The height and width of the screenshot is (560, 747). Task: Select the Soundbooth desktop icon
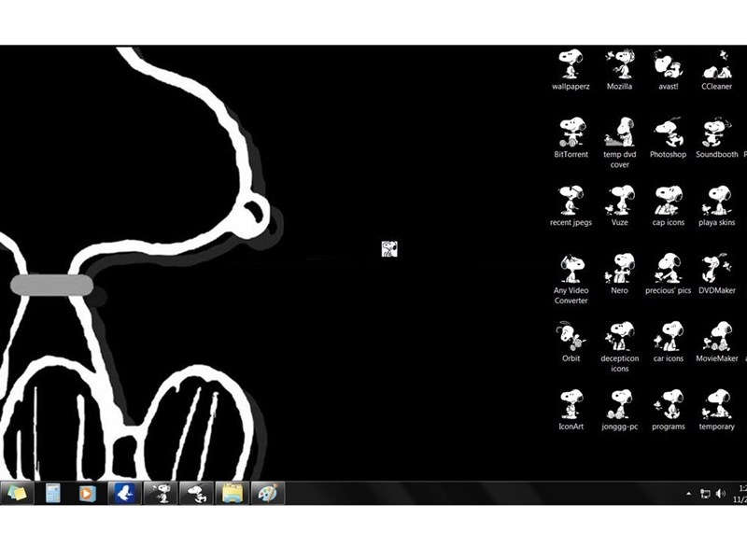click(716, 137)
